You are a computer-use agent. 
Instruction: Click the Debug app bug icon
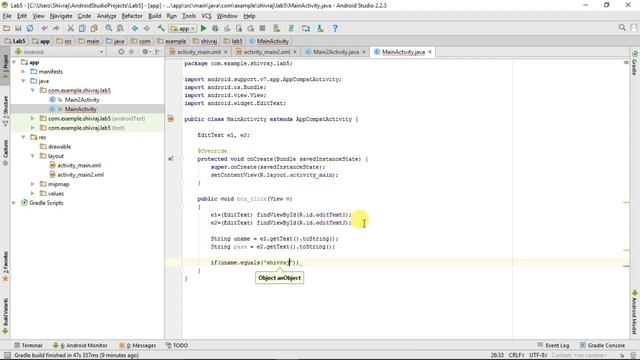click(215, 28)
